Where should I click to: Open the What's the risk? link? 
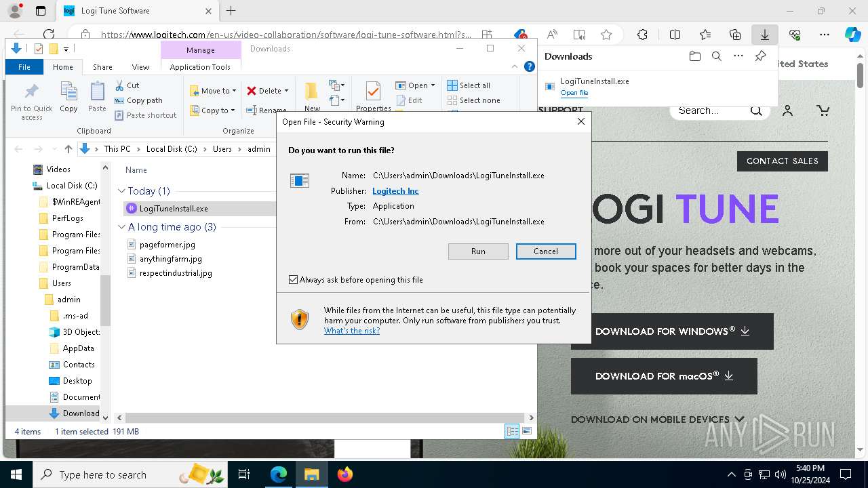(352, 331)
